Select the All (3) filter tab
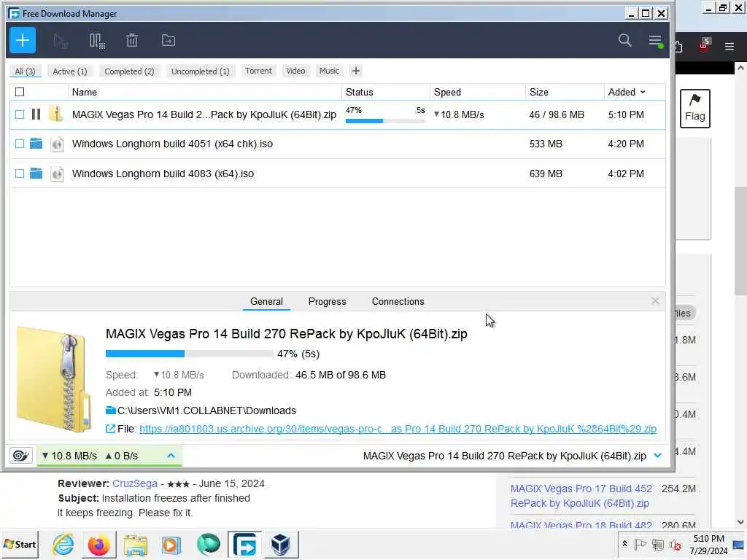The height and width of the screenshot is (560, 747). point(25,71)
